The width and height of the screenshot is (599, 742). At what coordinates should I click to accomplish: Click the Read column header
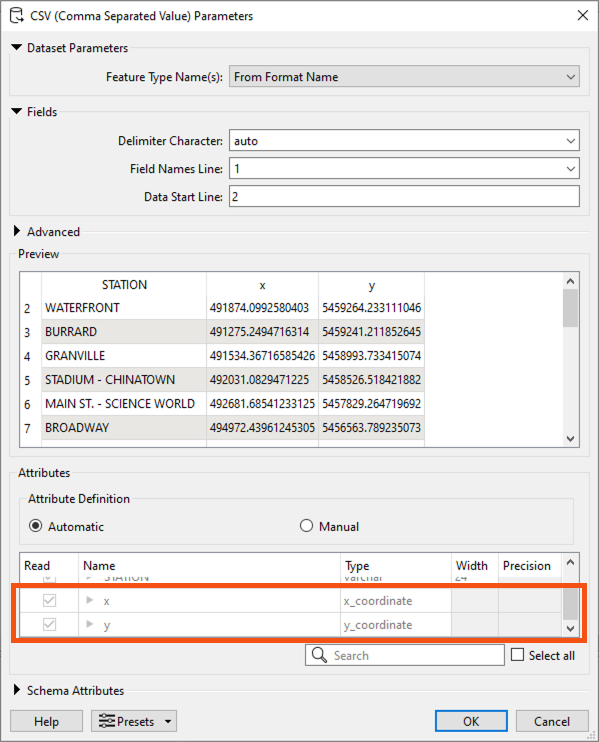(x=49, y=565)
